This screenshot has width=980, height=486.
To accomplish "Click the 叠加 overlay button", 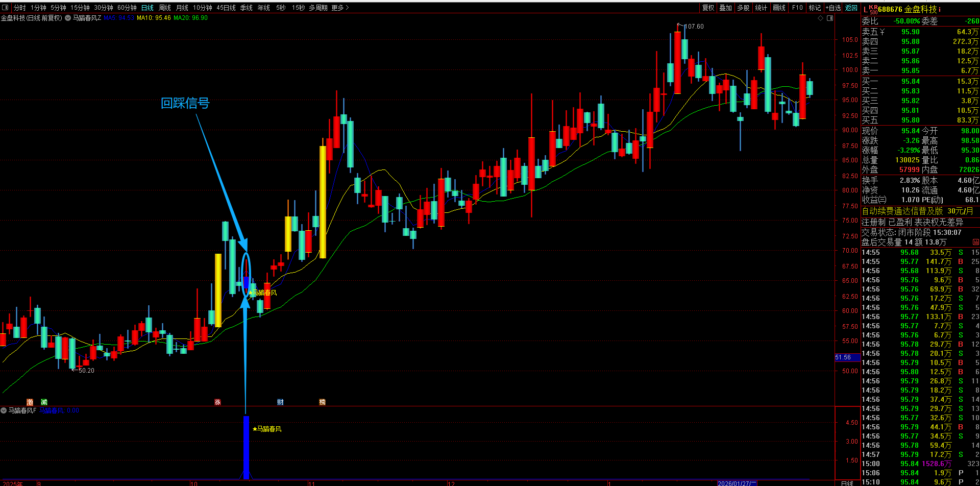I will click(726, 8).
